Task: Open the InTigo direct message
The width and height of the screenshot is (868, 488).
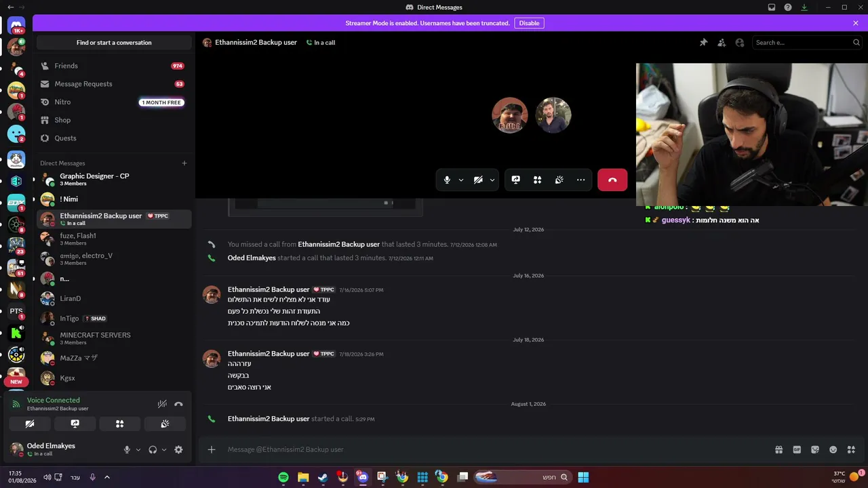Action: (114, 318)
